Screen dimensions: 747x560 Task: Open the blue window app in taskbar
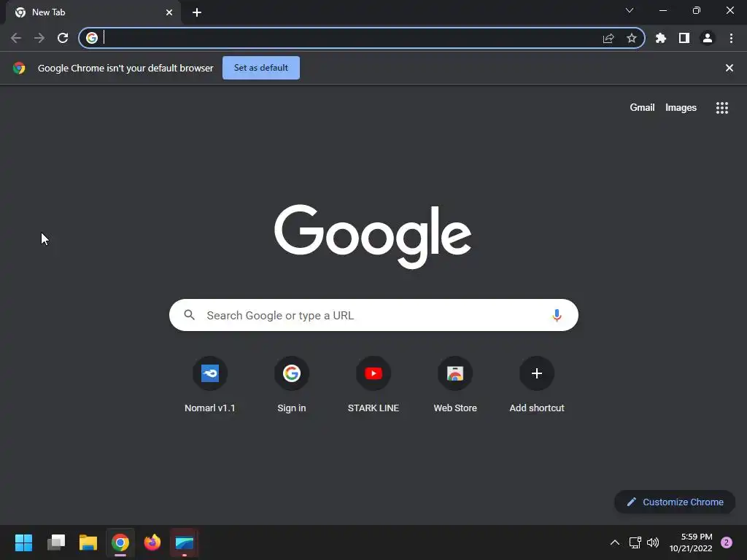(x=185, y=542)
